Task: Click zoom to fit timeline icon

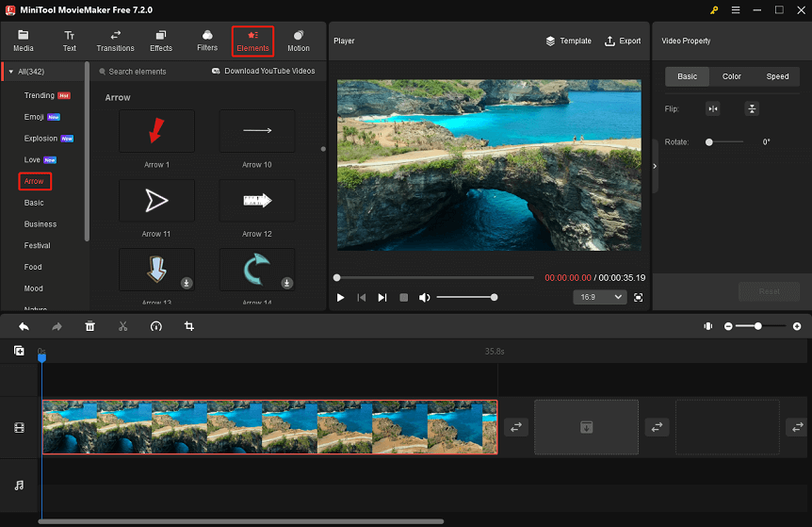Action: click(x=708, y=326)
